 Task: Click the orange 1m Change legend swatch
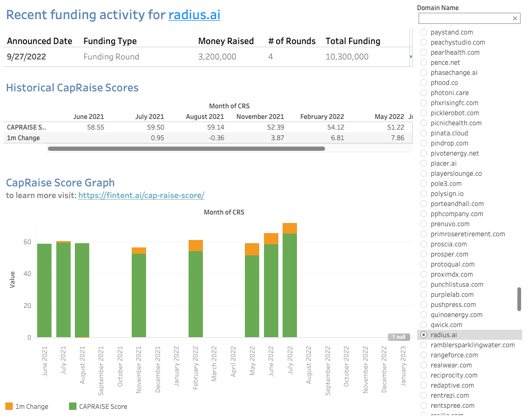[10, 406]
